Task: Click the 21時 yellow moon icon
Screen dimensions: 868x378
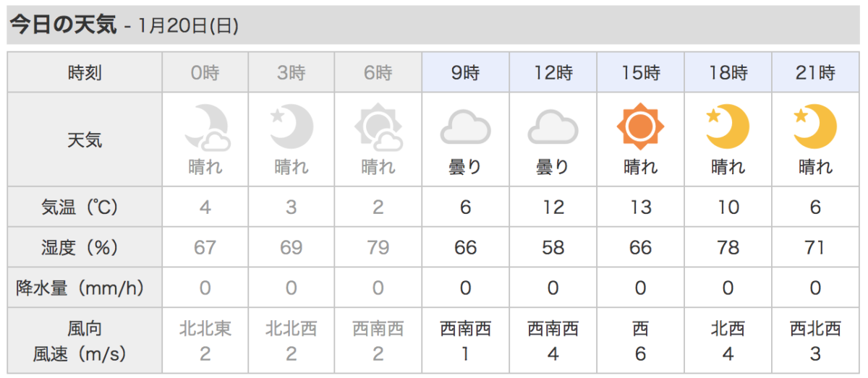Action: point(815,126)
